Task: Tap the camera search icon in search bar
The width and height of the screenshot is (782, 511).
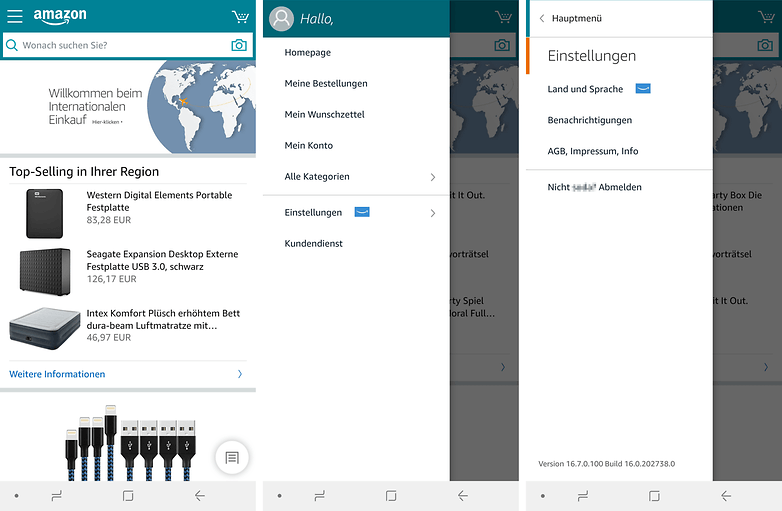Action: [239, 45]
